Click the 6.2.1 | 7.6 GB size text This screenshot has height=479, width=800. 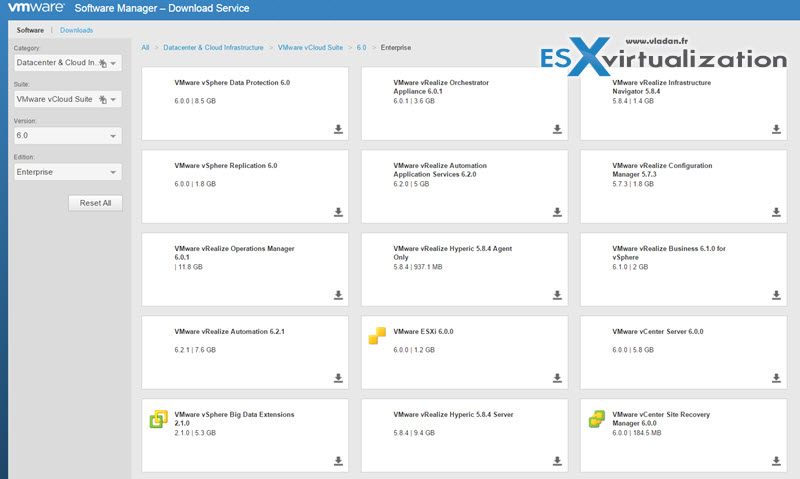coord(195,350)
